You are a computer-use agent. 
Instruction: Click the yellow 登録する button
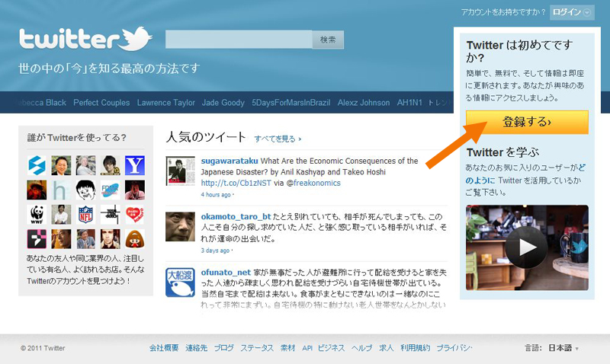tap(527, 122)
